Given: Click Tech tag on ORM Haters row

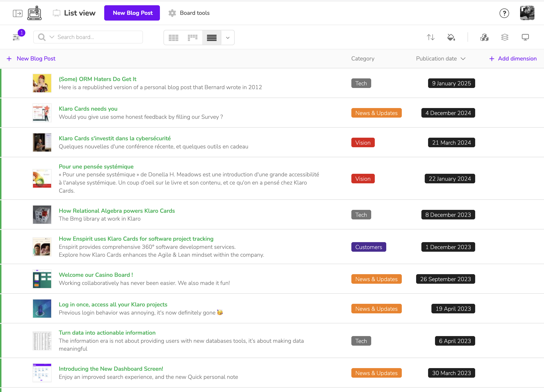Looking at the screenshot, I should coord(361,83).
